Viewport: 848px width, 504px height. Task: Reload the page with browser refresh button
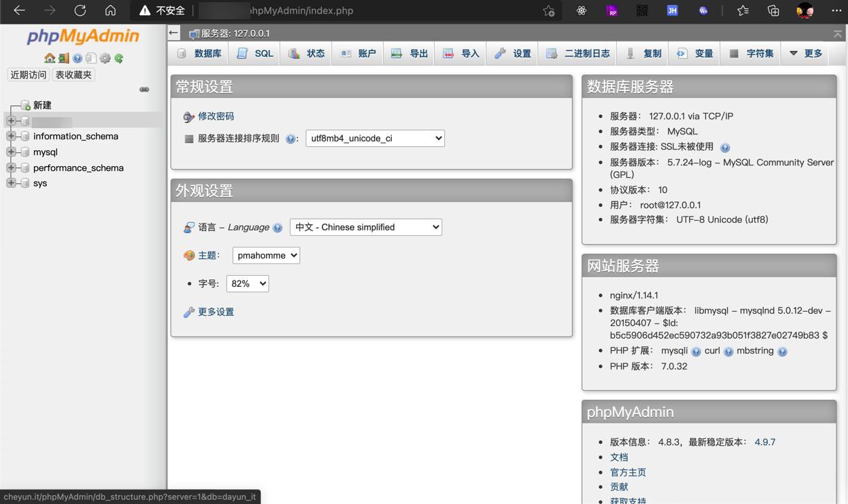tap(80, 10)
